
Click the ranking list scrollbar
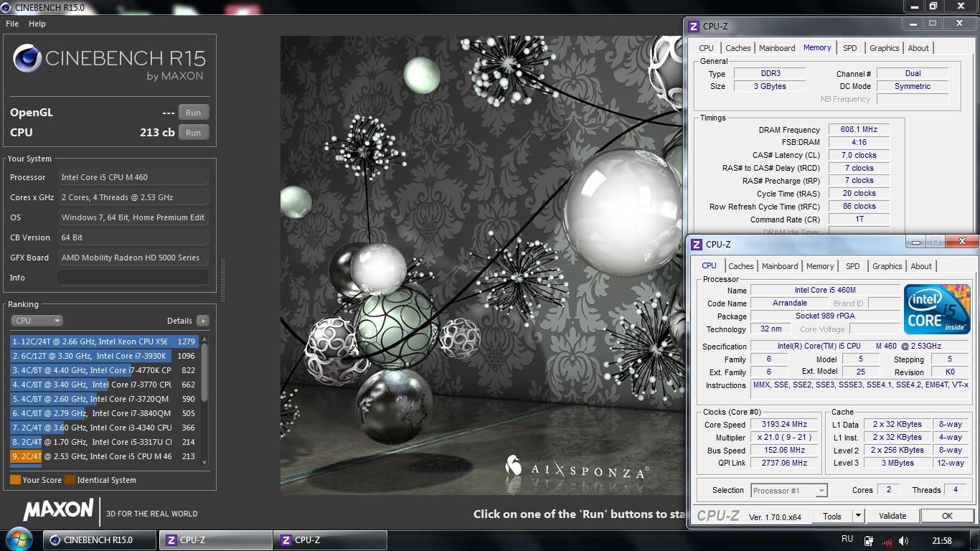204,400
